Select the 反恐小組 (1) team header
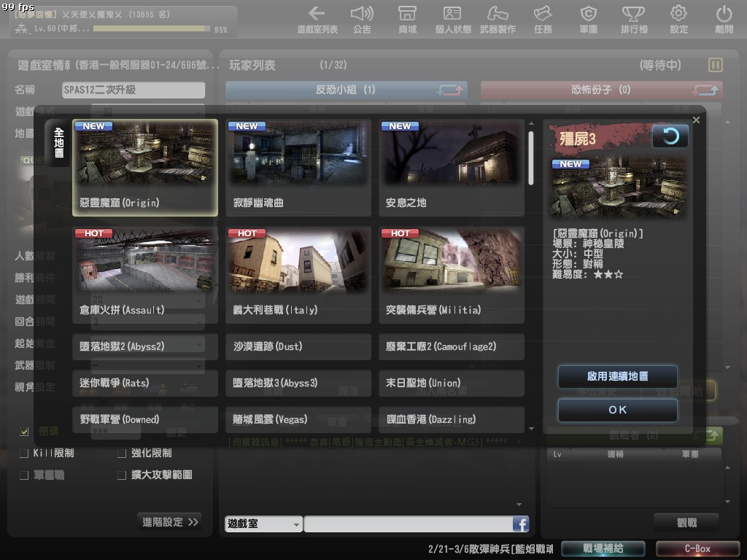Screen dimensions: 747x560 click(346, 90)
